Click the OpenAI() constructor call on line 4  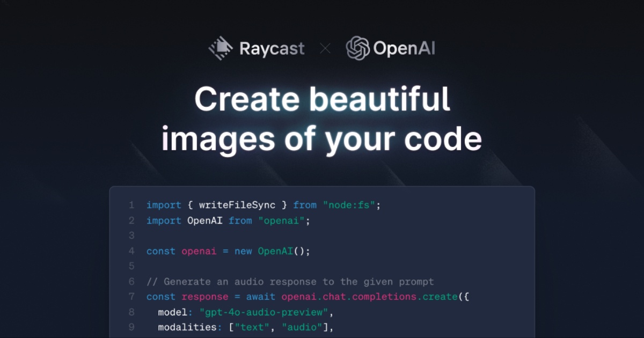[281, 251]
